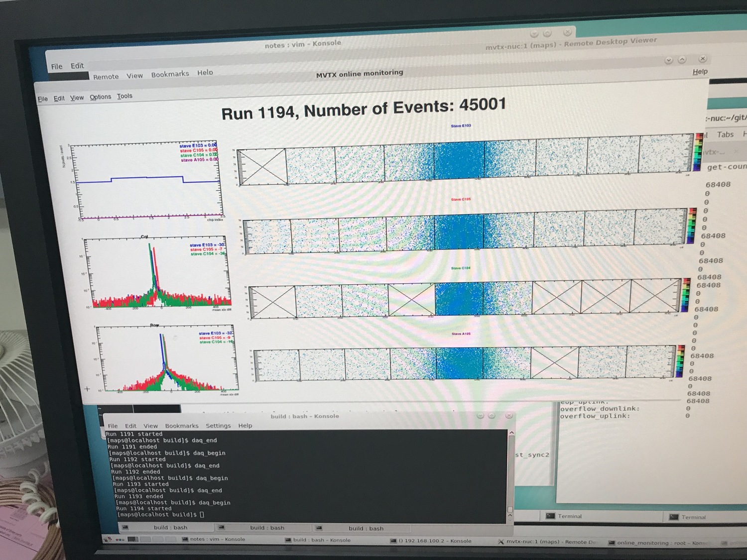Image resolution: width=747 pixels, height=560 pixels.
Task: Click terminal line 'Run 1191 started'
Action: pos(134,434)
